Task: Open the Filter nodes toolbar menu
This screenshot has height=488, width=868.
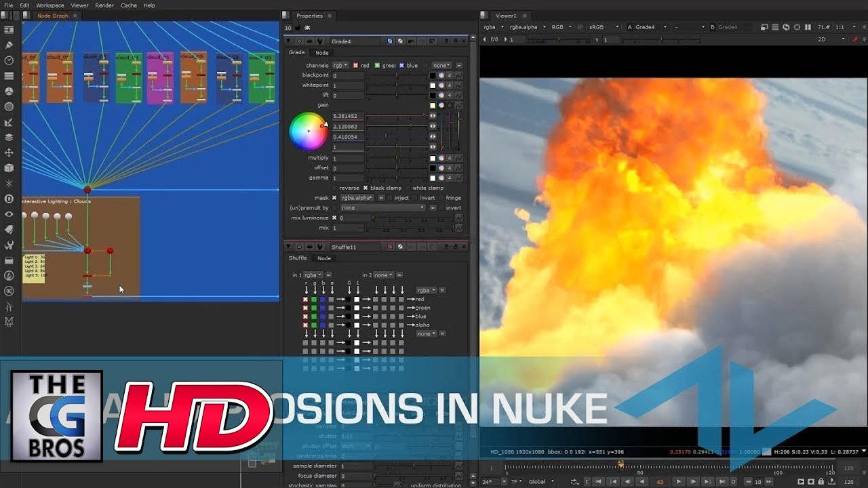Action: click(x=9, y=106)
